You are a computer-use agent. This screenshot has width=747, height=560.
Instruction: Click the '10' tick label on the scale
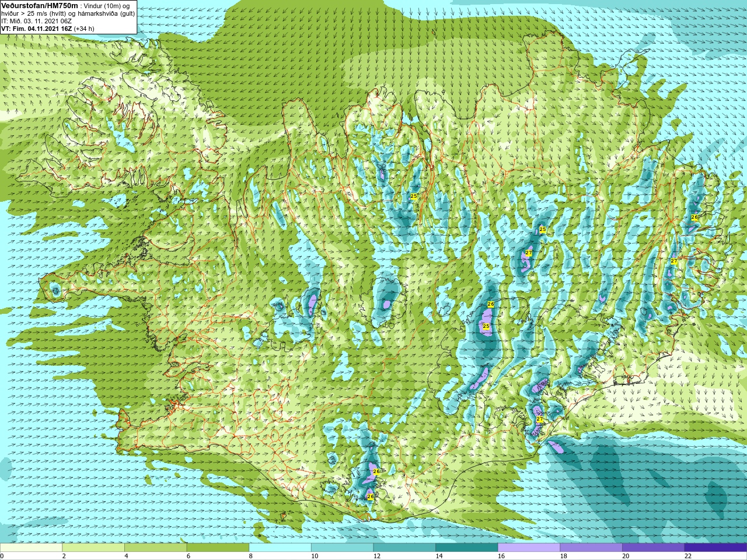(x=315, y=556)
